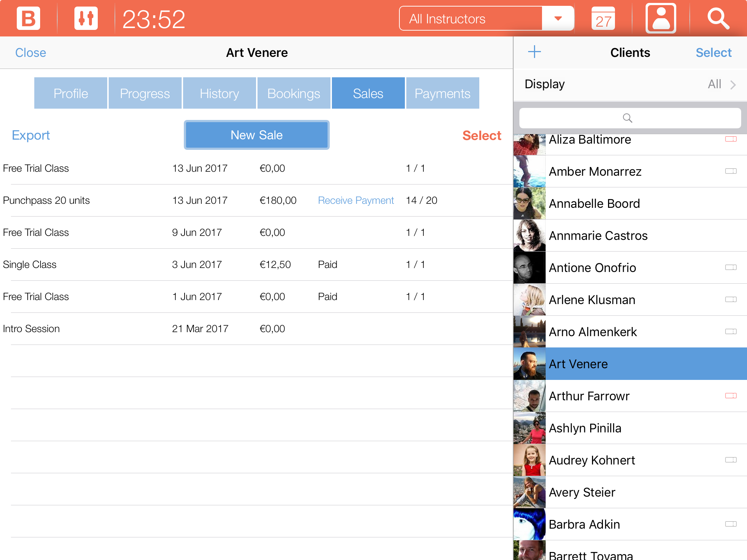Tap the red Select in the sales list
The image size is (747, 560).
481,135
